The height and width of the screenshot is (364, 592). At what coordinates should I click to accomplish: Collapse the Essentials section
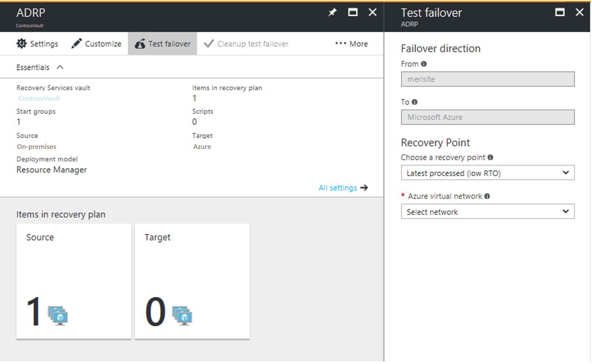click(59, 67)
